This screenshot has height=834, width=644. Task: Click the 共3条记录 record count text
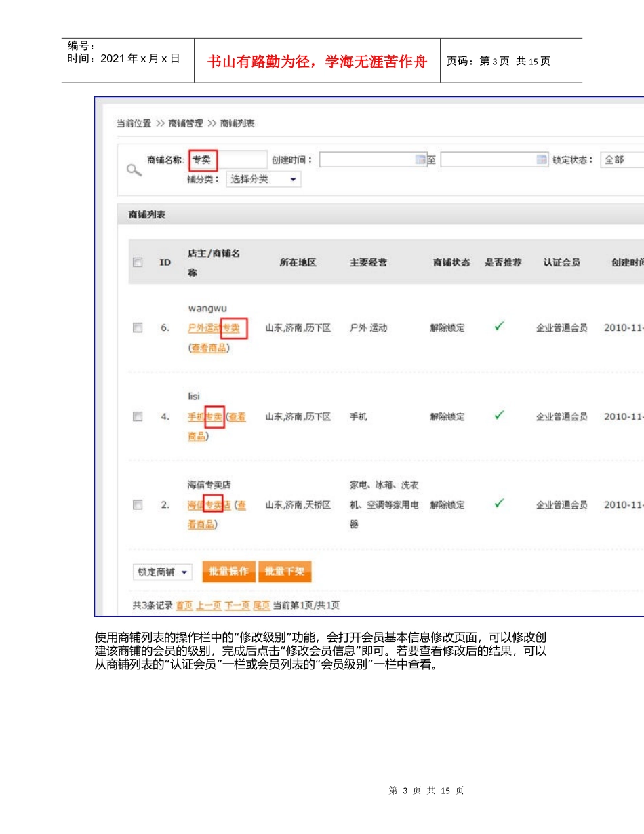point(153,605)
